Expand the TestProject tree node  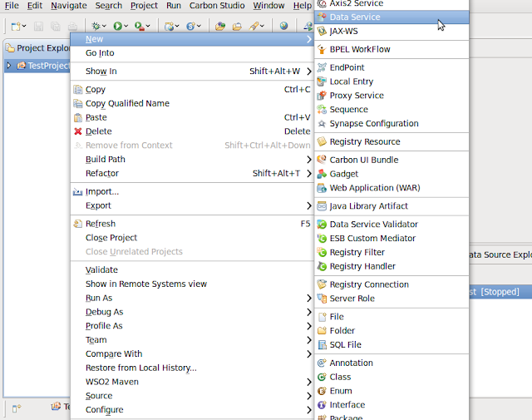pos(9,65)
